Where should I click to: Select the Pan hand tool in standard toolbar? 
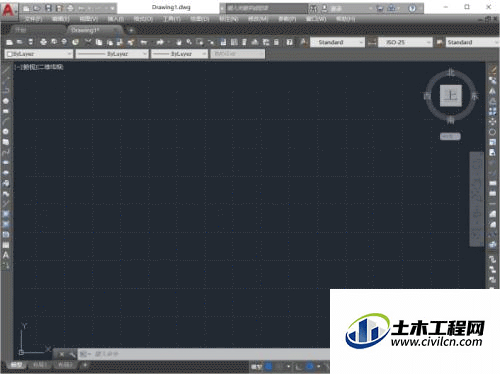(179, 42)
